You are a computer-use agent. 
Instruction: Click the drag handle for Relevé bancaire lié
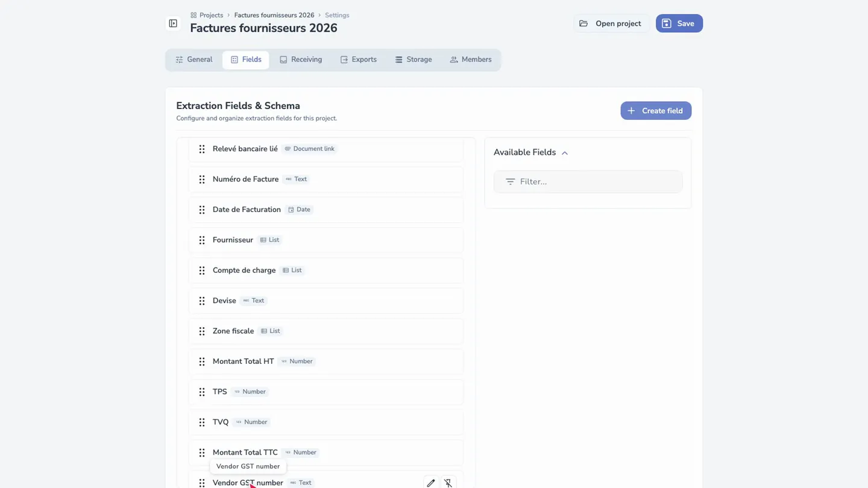click(x=202, y=149)
